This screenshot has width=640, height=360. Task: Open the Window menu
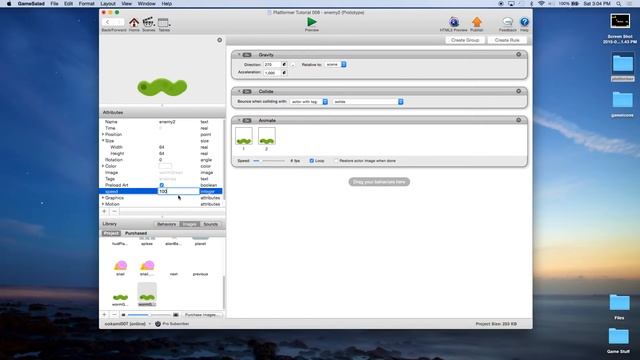(x=146, y=4)
